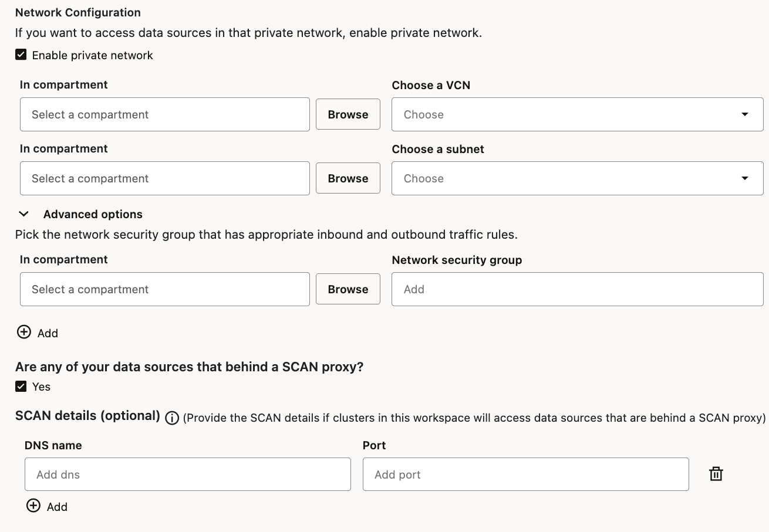Toggle the Yes checkbox for SCAN proxy data sources

click(x=21, y=386)
